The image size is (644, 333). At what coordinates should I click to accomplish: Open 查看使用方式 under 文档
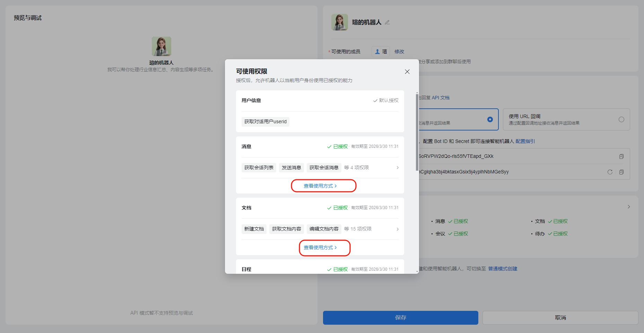pos(320,247)
